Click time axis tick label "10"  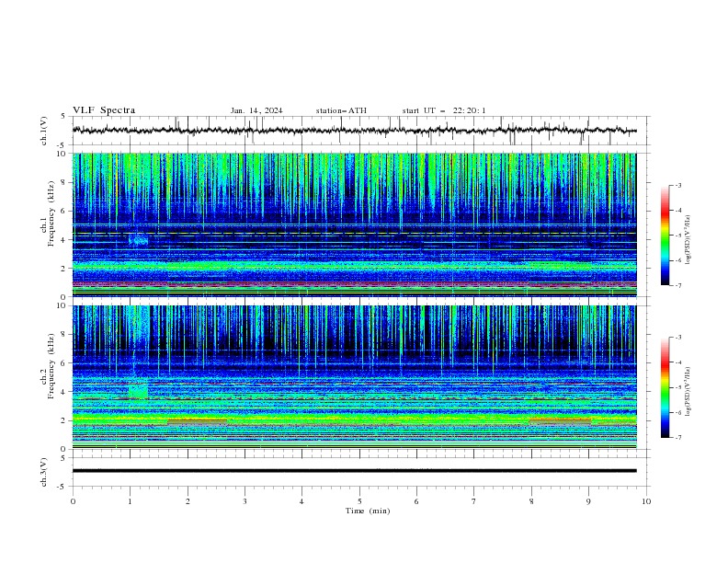pyautogui.click(x=646, y=501)
